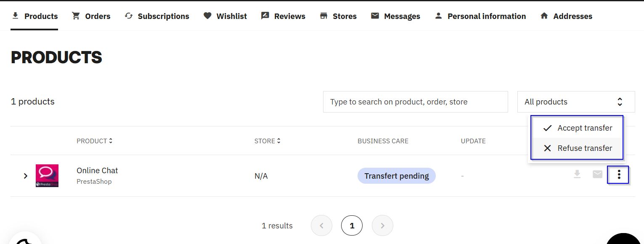Image resolution: width=644 pixels, height=244 pixels.
Task: Switch to the Orders tab
Action: tap(91, 16)
